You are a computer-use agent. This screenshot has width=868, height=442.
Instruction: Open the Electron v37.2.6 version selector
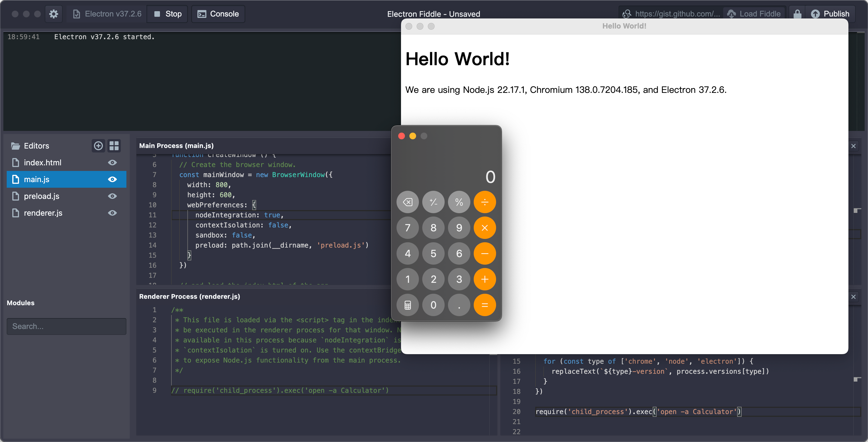point(107,14)
